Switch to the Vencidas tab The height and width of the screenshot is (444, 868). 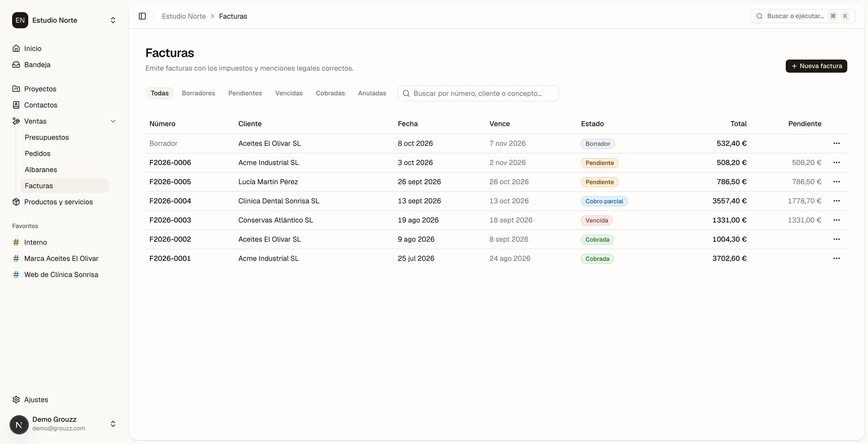pyautogui.click(x=289, y=93)
